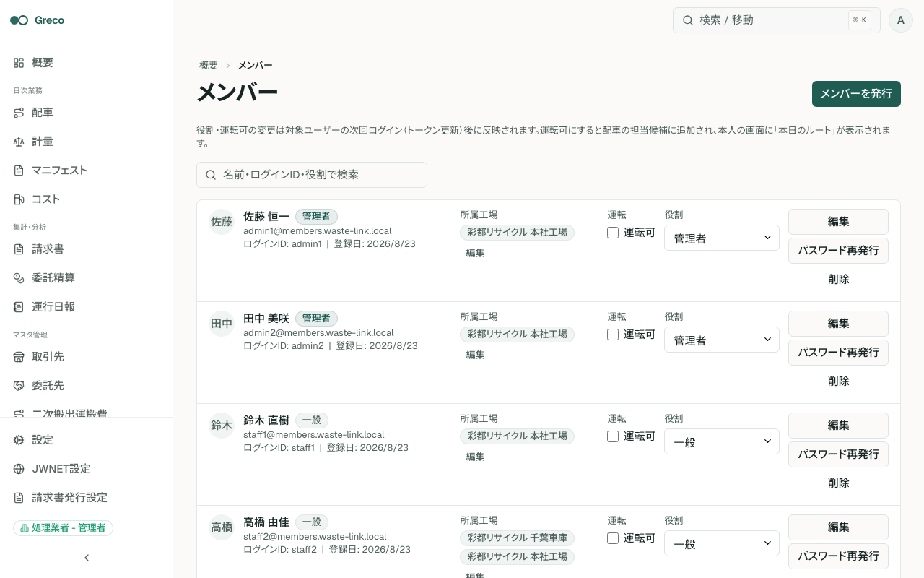Open マニフェスト document icon in sidebar
Viewport: 924px width, 578px height.
click(x=19, y=171)
